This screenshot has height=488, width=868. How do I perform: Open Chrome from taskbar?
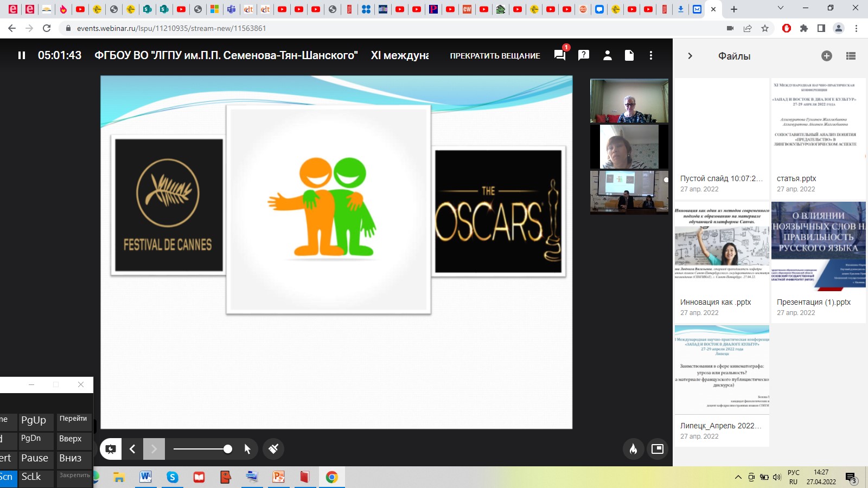pyautogui.click(x=331, y=477)
